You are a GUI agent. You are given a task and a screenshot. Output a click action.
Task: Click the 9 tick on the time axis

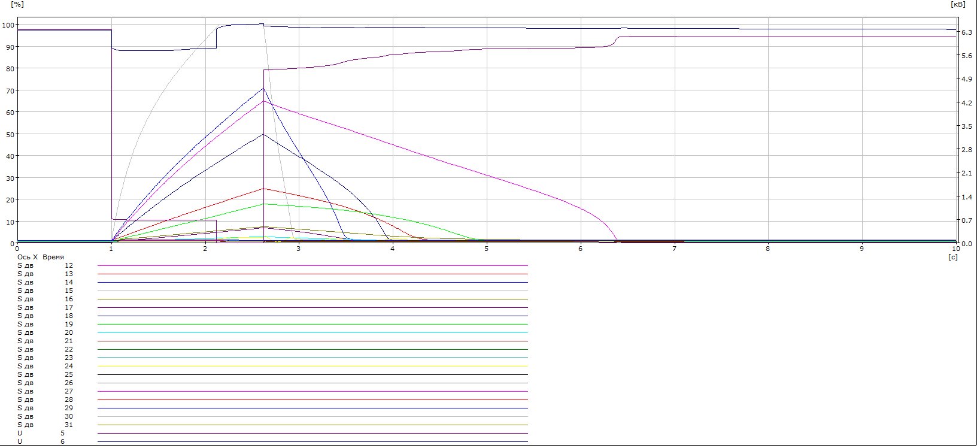[862, 249]
